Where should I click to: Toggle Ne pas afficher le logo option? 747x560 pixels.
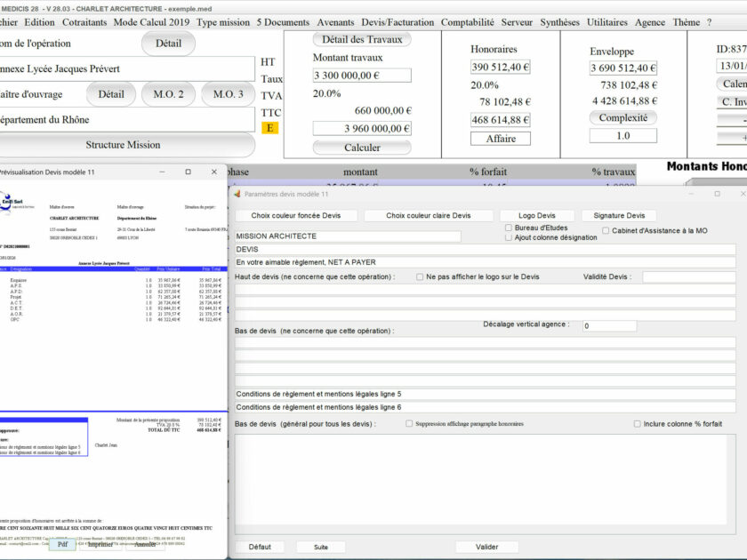tap(420, 276)
